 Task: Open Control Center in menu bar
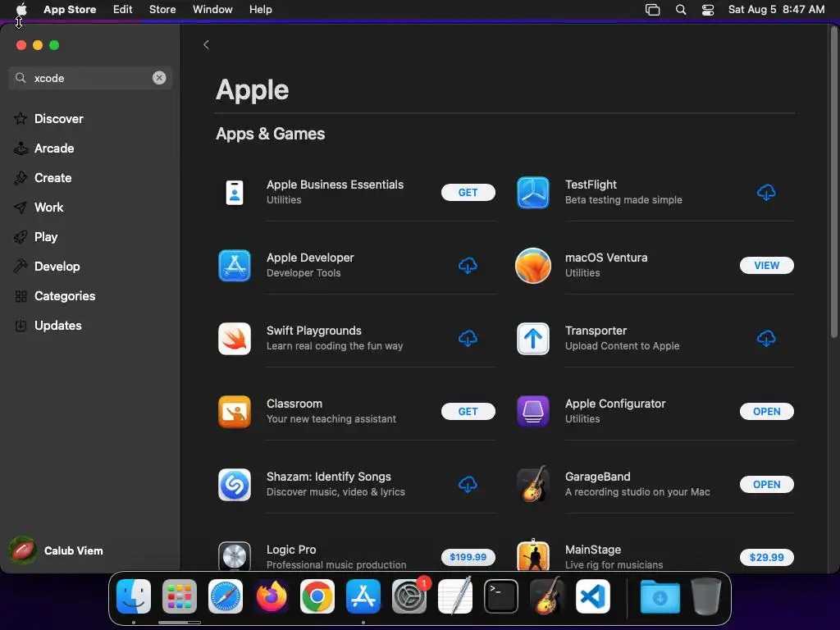[x=708, y=10]
